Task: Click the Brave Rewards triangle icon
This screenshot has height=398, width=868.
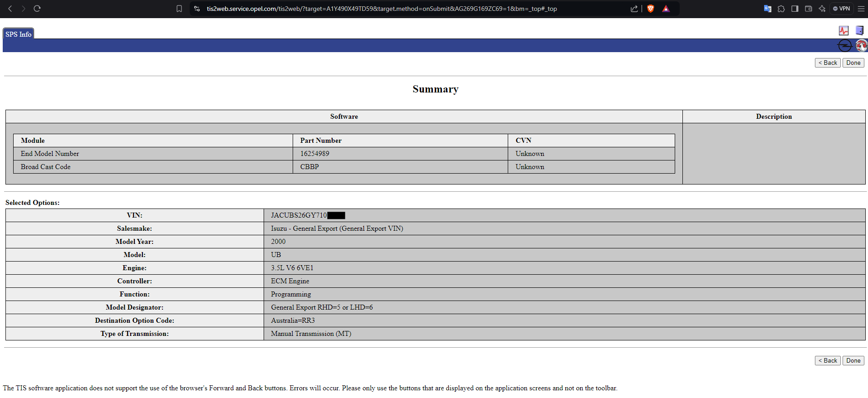Action: coord(666,9)
